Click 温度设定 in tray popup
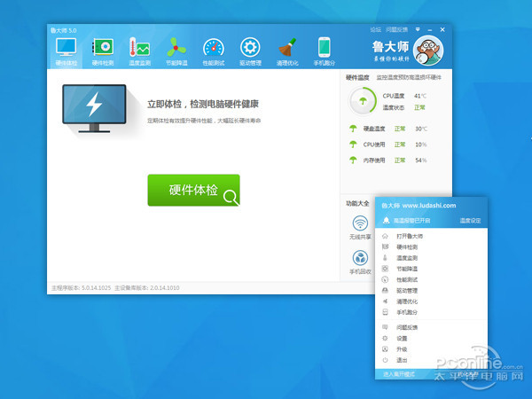Image resolution: width=532 pixels, height=399 pixels. point(470,221)
